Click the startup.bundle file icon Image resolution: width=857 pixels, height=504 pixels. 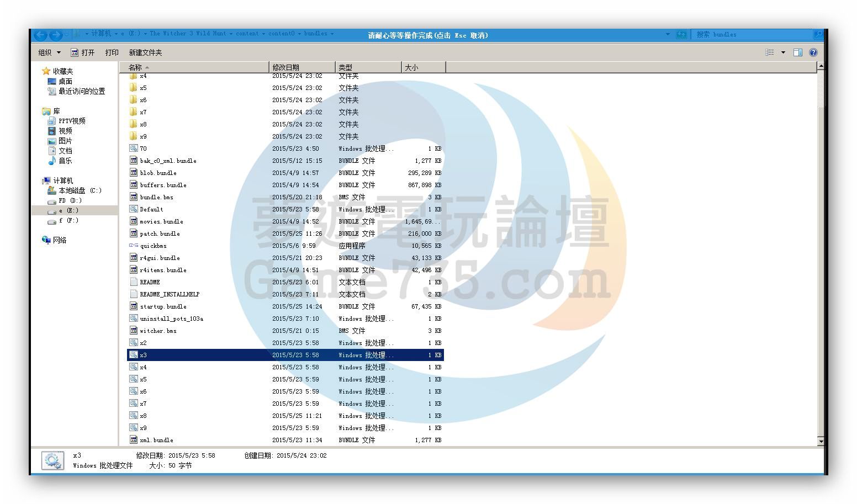point(133,306)
